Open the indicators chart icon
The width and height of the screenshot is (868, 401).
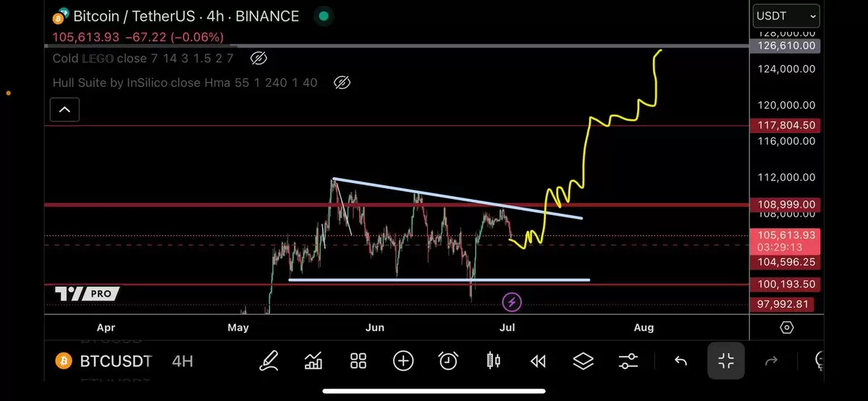click(313, 361)
